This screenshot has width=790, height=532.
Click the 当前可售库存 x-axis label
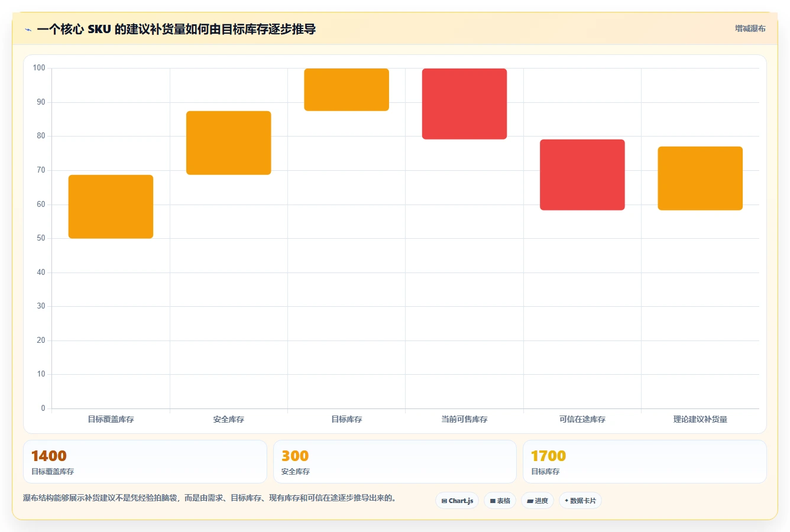point(464,419)
